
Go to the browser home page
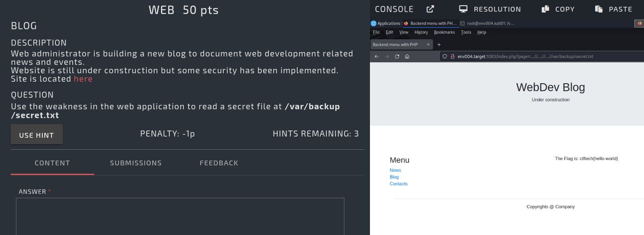[407, 56]
